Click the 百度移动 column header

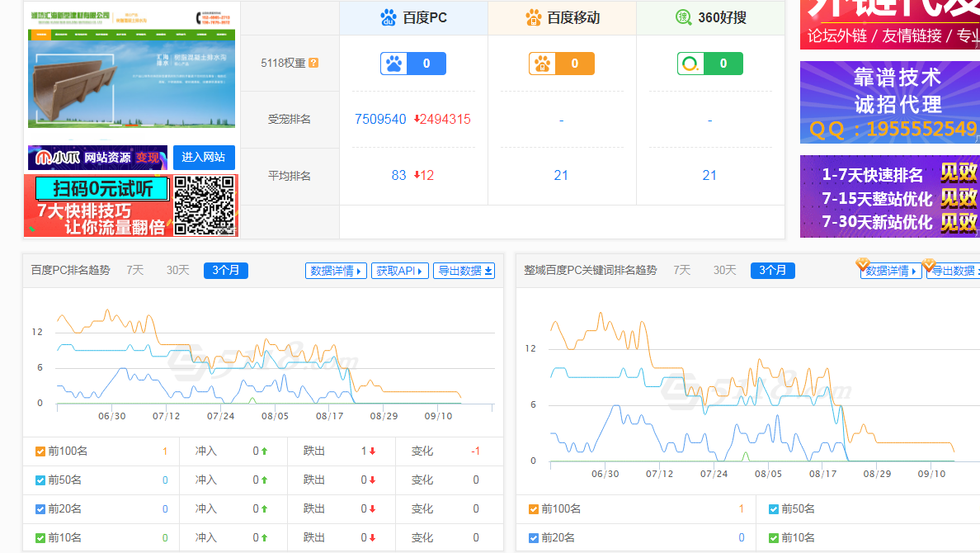pyautogui.click(x=563, y=17)
